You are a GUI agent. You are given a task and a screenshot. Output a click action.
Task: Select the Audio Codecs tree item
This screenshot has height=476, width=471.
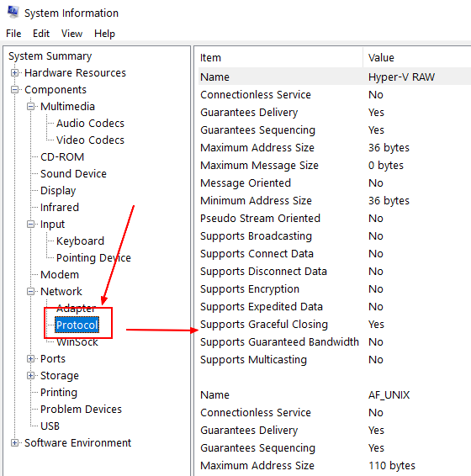click(90, 124)
